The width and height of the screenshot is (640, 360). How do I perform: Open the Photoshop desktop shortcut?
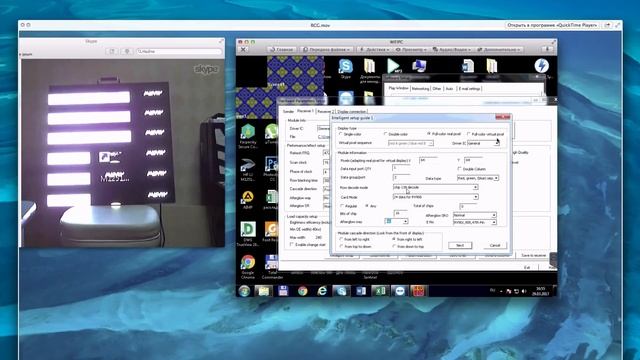(x=271, y=169)
